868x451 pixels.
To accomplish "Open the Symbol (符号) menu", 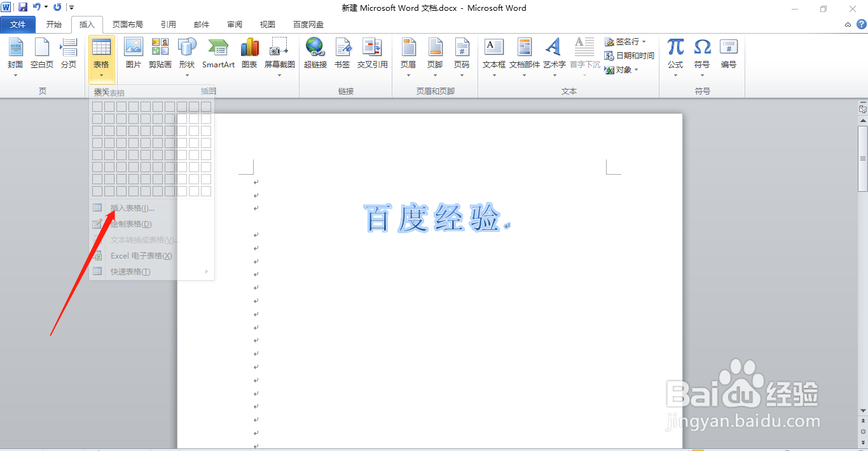I will pyautogui.click(x=702, y=57).
